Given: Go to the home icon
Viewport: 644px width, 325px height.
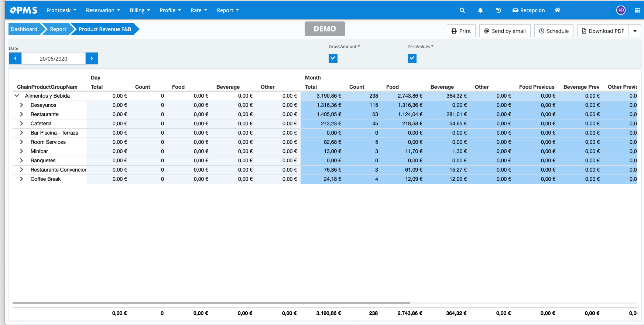Looking at the screenshot, I should pyautogui.click(x=557, y=10).
